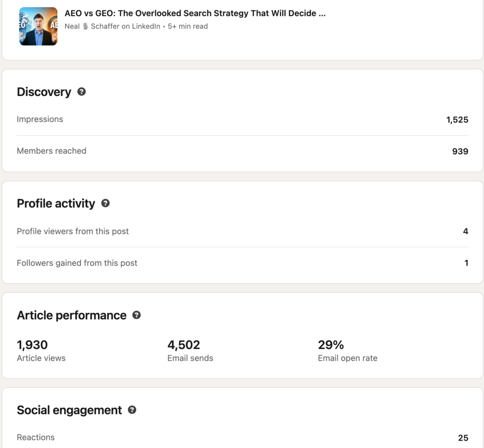Viewport: 484px width, 448px height.
Task: Click the 939 members reached value
Action: coord(460,151)
